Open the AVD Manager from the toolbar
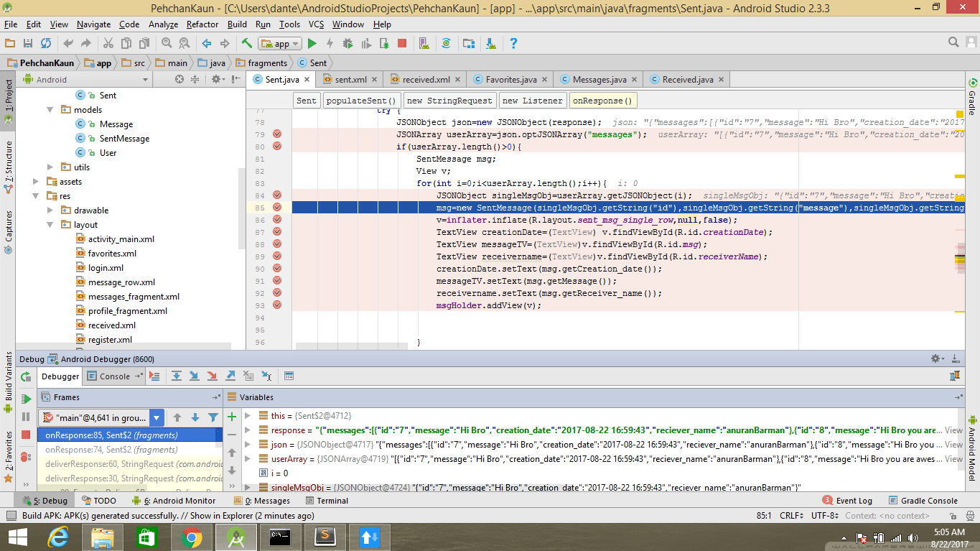 [x=424, y=43]
